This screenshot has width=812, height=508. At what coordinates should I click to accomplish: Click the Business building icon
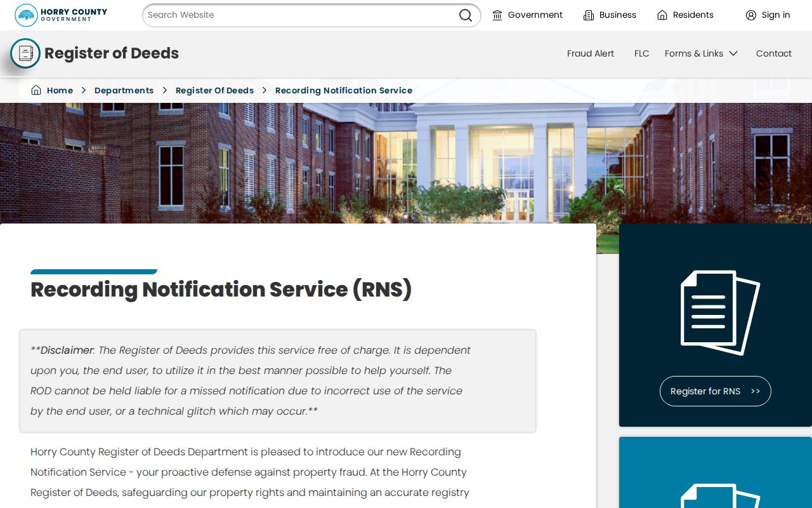pos(589,15)
